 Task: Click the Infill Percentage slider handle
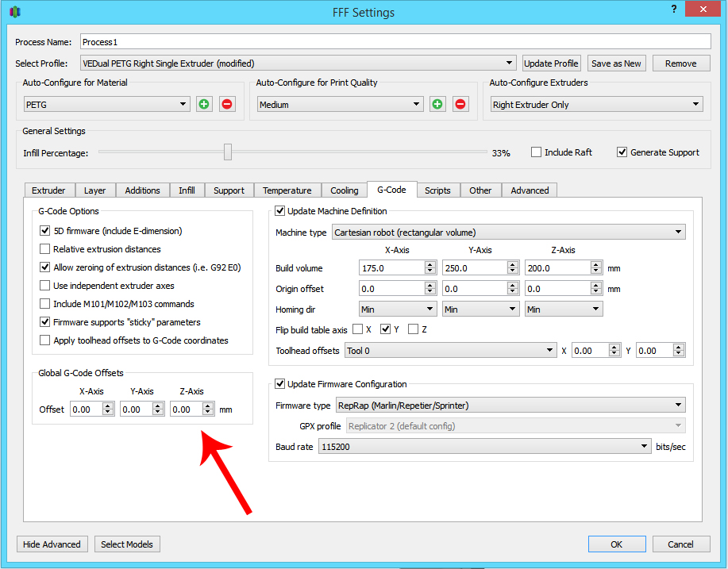point(228,152)
